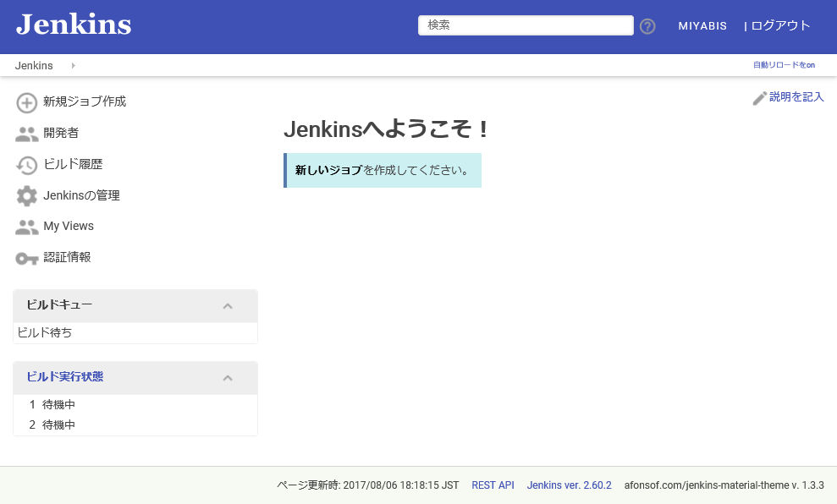837x504 pixels.
Task: Open the MIYABIS user profile link
Action: pos(702,26)
